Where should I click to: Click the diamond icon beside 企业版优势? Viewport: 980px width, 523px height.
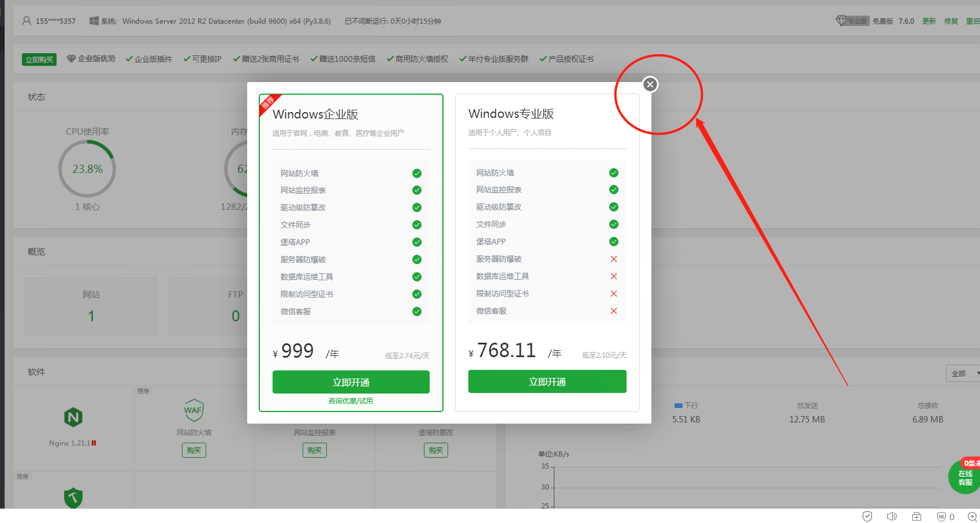[x=71, y=58]
